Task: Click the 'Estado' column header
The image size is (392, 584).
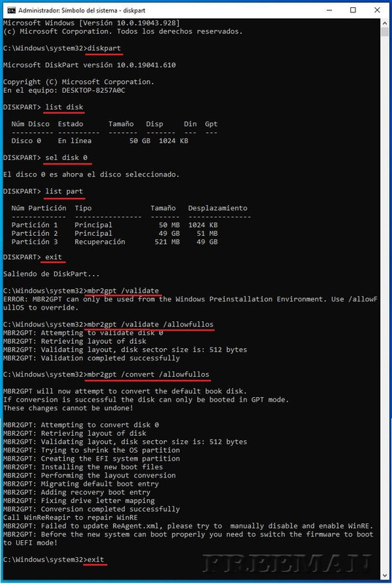Action: pyautogui.click(x=70, y=124)
